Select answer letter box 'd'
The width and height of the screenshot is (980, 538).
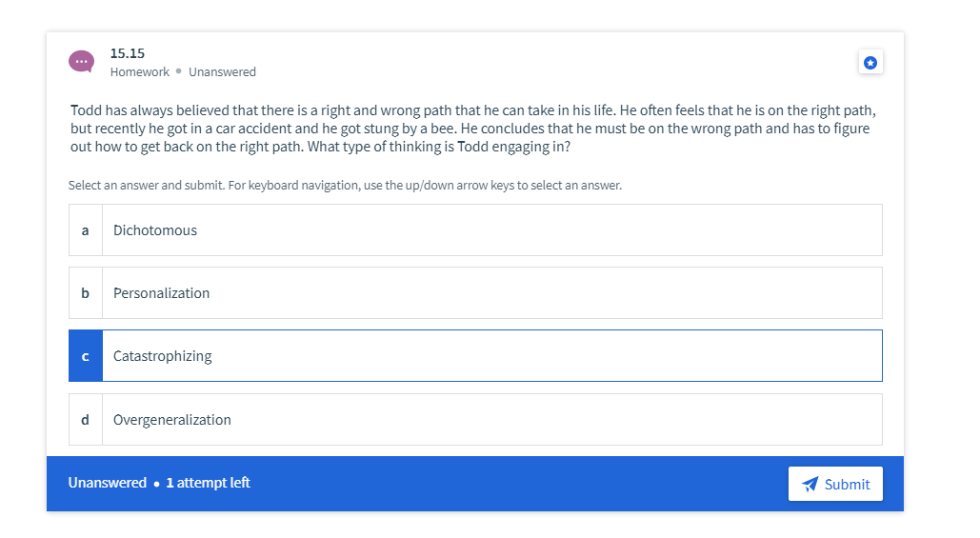(x=86, y=420)
